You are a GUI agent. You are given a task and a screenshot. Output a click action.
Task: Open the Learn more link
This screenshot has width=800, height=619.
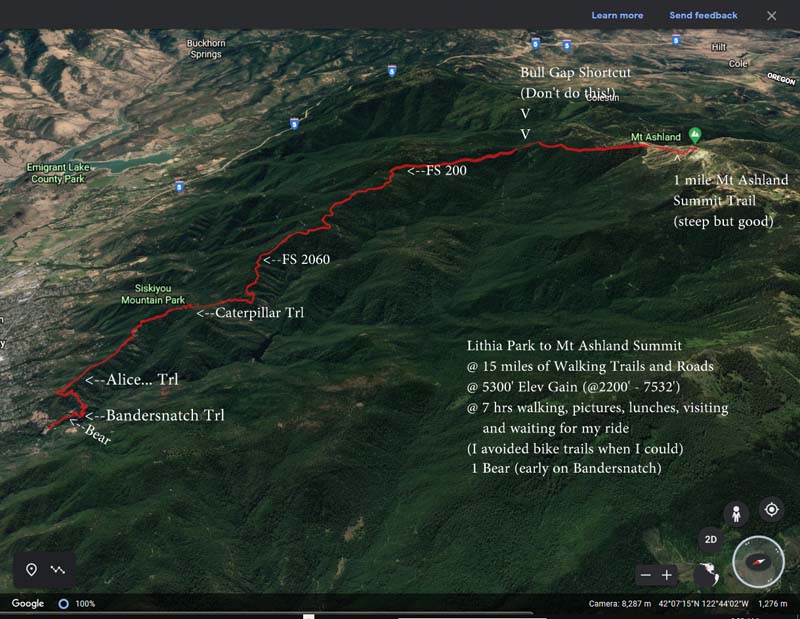point(617,15)
